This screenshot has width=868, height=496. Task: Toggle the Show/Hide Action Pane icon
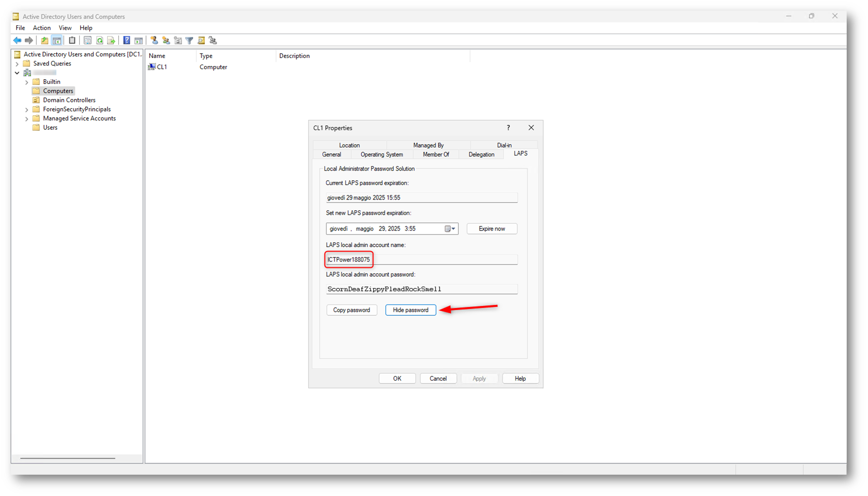tap(139, 41)
